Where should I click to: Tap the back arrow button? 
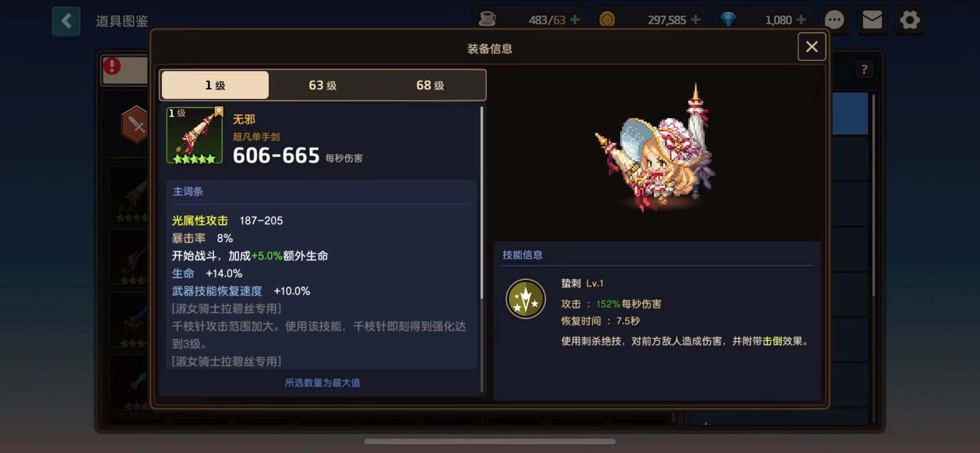click(66, 21)
